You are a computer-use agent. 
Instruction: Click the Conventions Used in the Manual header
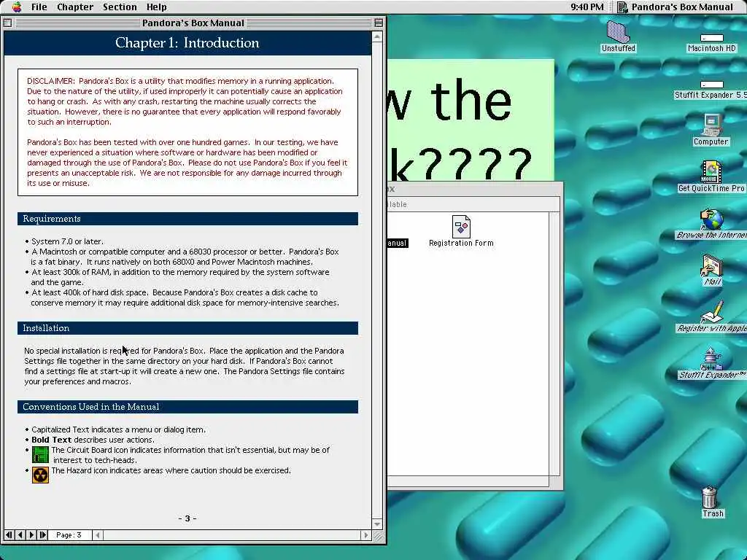pyautogui.click(x=187, y=407)
